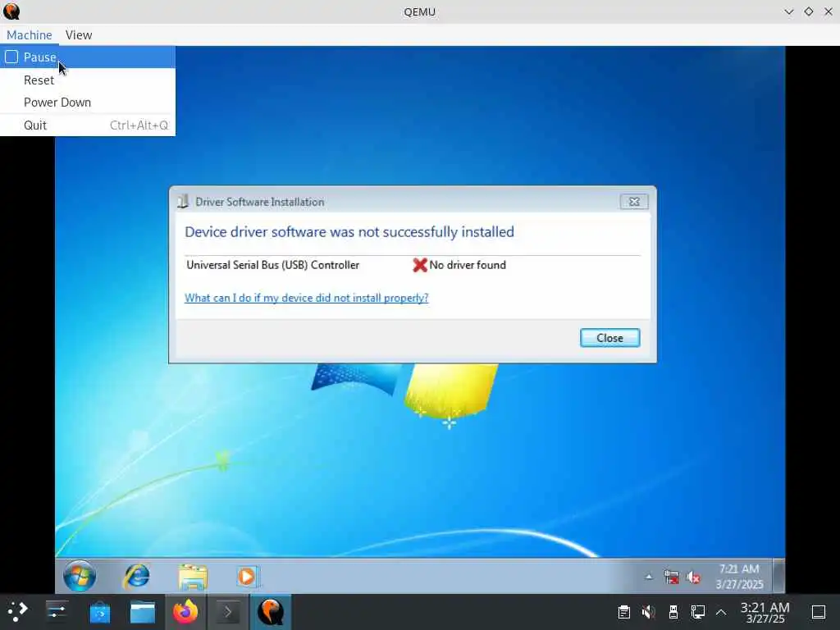Open host network connections tray icon
Screen dimensions: 840x630
point(697,612)
